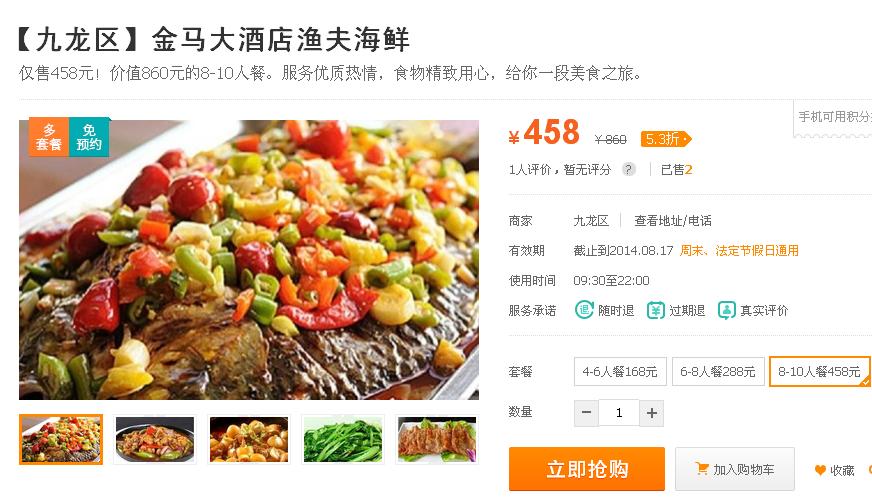Viewport: 872px width, 497px height.
Task: Click the shopping cart icon in 加入购物车
Action: coord(702,469)
